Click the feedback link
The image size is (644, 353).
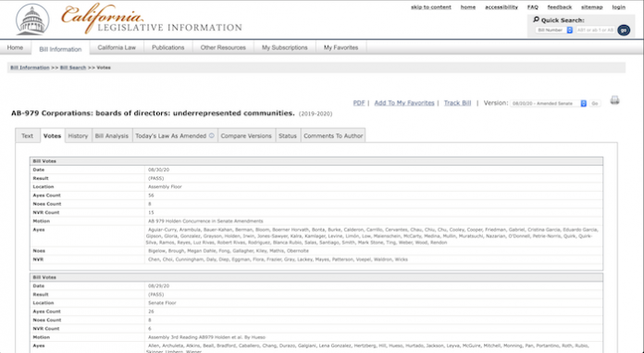pyautogui.click(x=560, y=7)
